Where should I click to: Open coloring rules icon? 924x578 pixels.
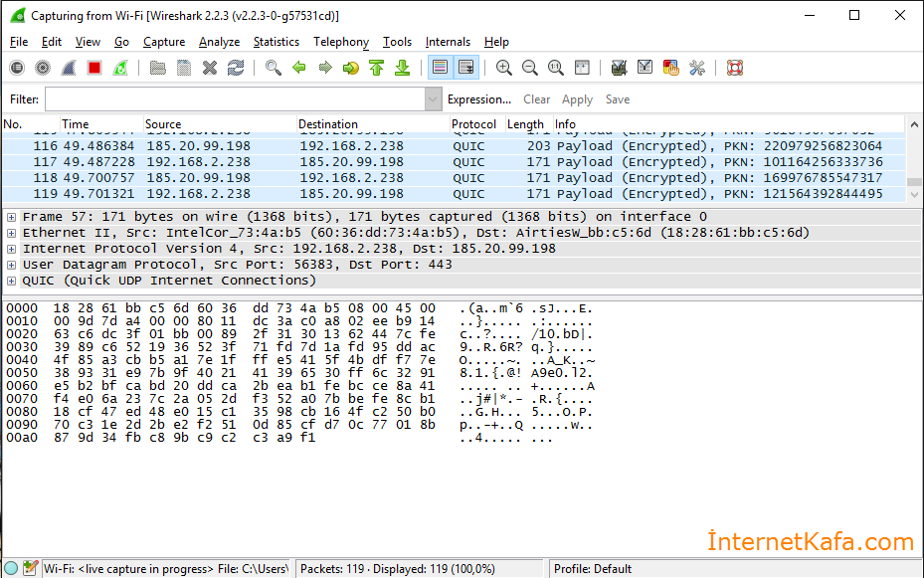click(670, 68)
